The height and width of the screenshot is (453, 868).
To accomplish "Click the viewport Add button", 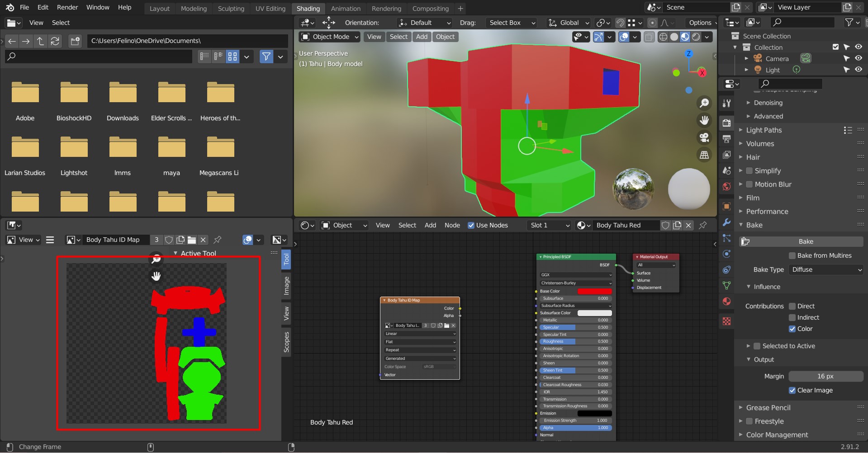I will 422,37.
